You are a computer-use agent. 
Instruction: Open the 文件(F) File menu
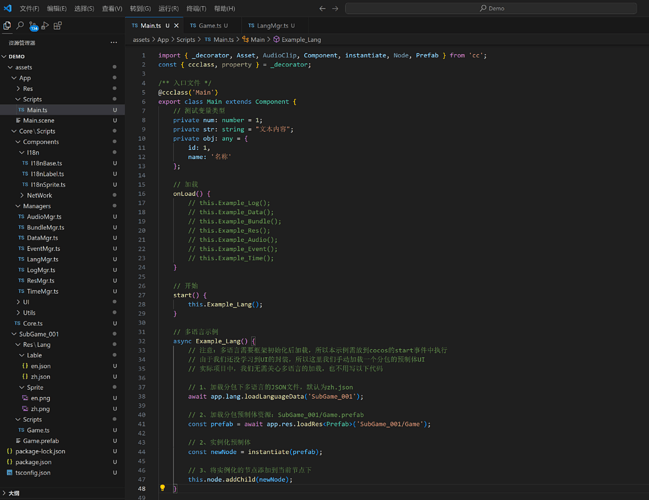30,8
